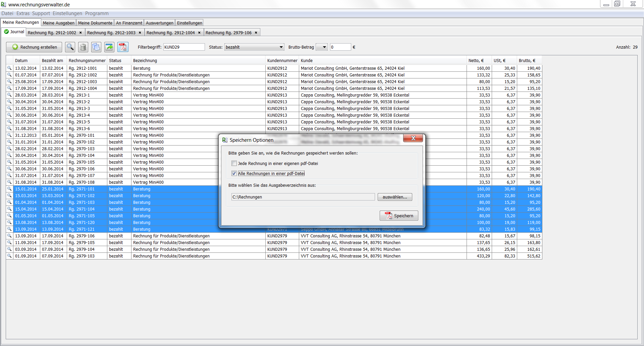This screenshot has height=346, width=644.
Task: Click the Rechnung erstellen button
Action: point(34,47)
